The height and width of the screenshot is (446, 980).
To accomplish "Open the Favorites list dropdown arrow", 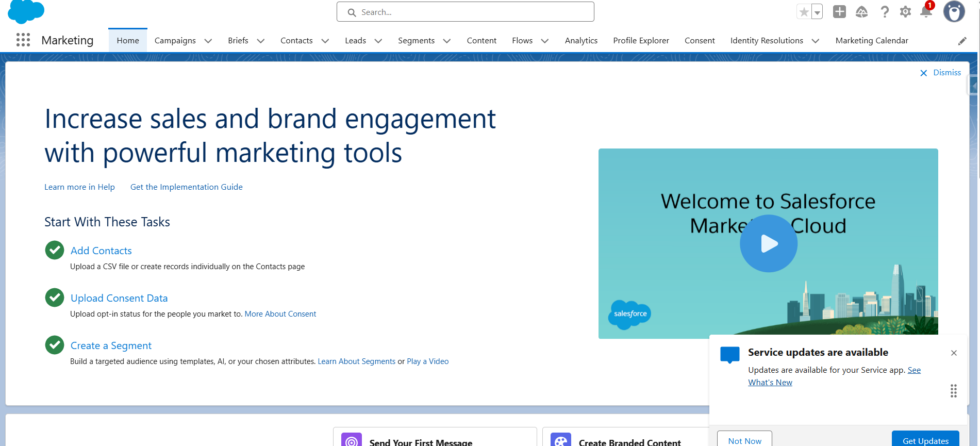I will [817, 12].
